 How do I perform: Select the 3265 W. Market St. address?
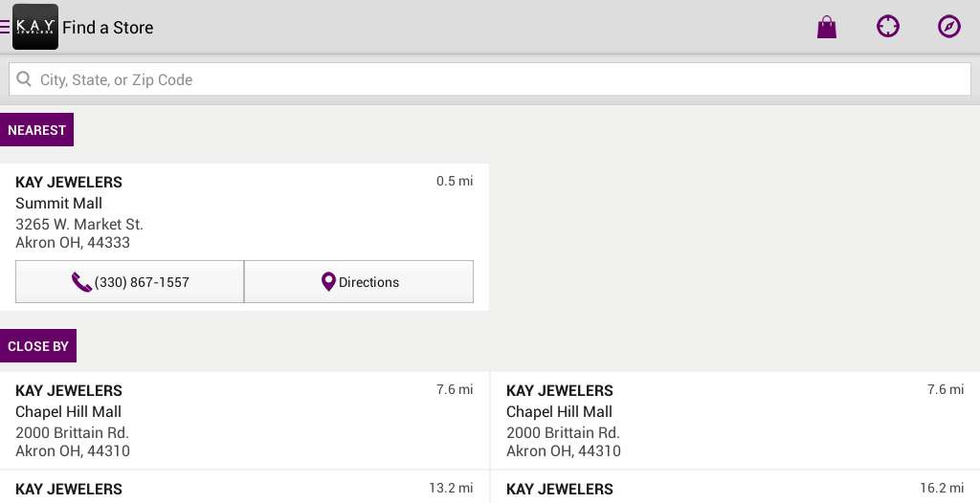point(79,224)
